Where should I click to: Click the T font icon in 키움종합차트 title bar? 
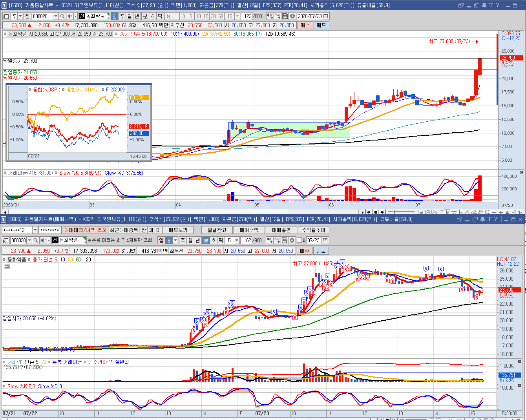491,5
